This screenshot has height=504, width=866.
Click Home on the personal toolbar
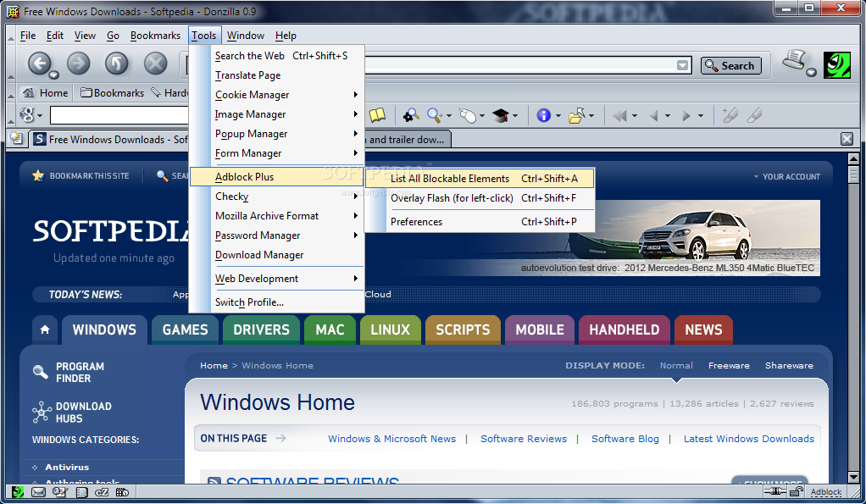(x=45, y=92)
